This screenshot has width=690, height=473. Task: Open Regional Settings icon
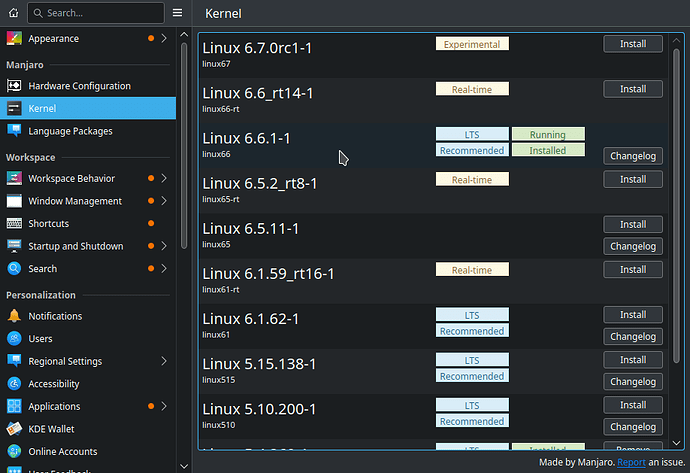tap(14, 361)
